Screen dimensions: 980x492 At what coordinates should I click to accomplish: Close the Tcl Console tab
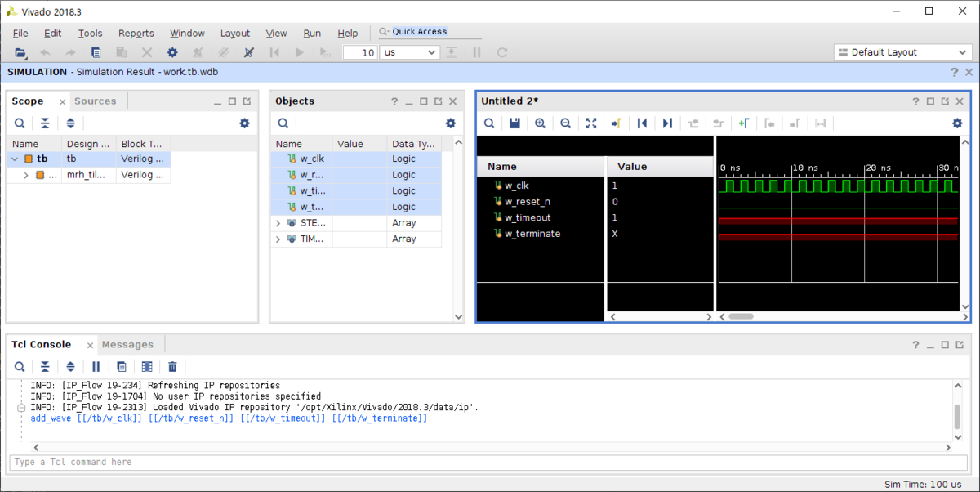point(90,346)
